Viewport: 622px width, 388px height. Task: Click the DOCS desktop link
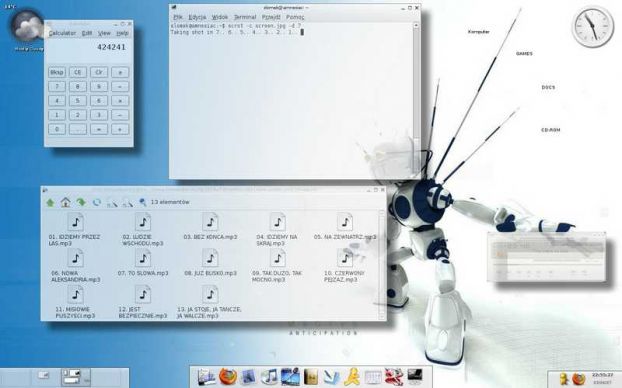[x=548, y=87]
